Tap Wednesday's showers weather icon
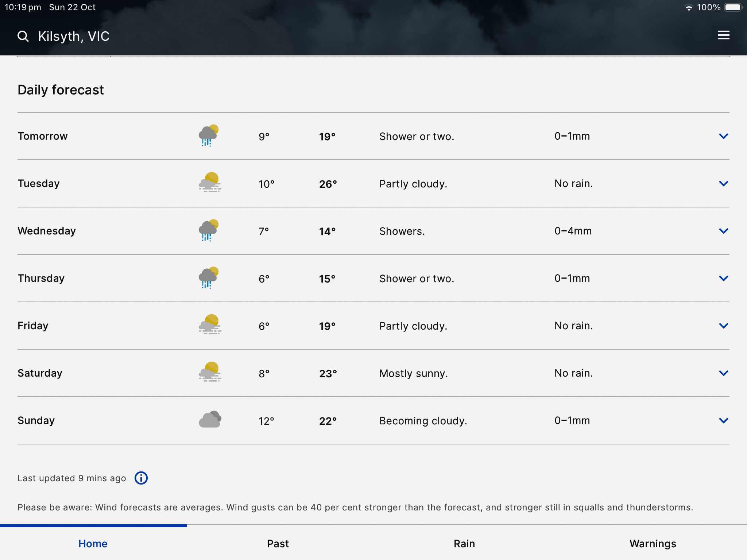Image resolution: width=747 pixels, height=560 pixels. pyautogui.click(x=209, y=230)
